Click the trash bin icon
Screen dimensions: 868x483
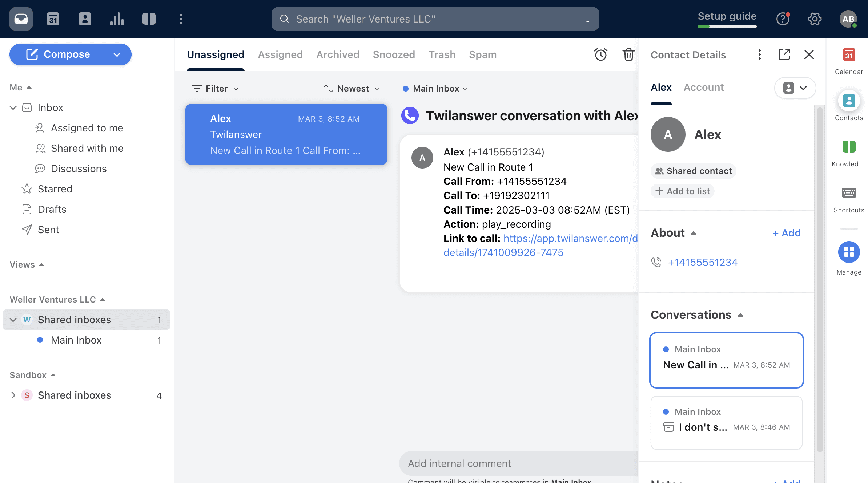628,54
